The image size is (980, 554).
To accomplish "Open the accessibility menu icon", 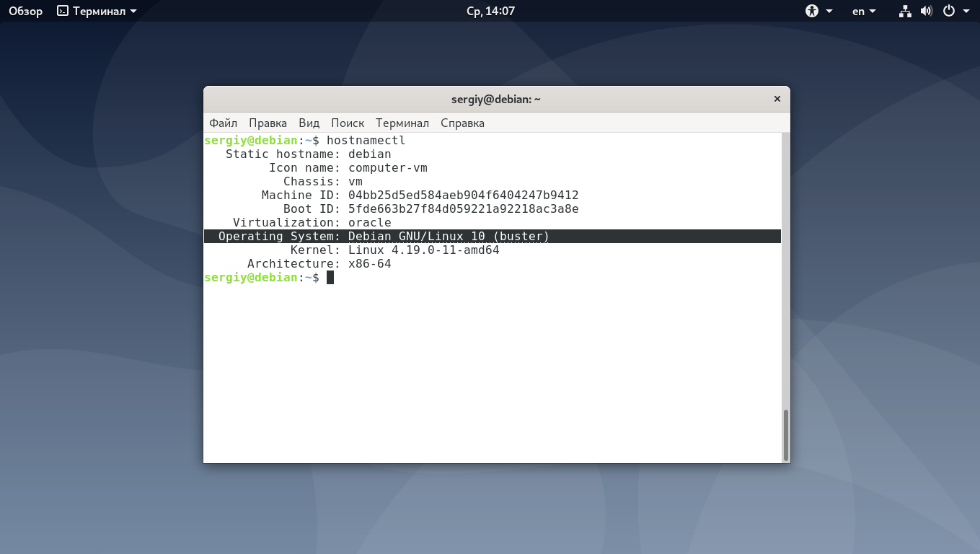I will click(813, 11).
